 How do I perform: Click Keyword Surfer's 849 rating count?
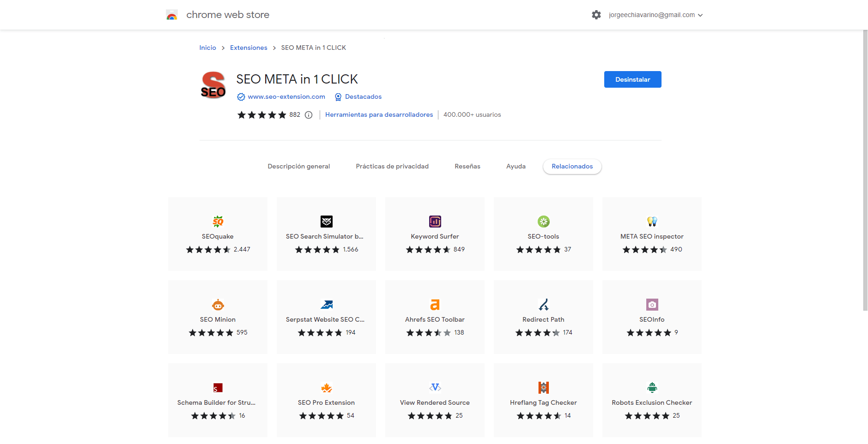pyautogui.click(x=459, y=249)
